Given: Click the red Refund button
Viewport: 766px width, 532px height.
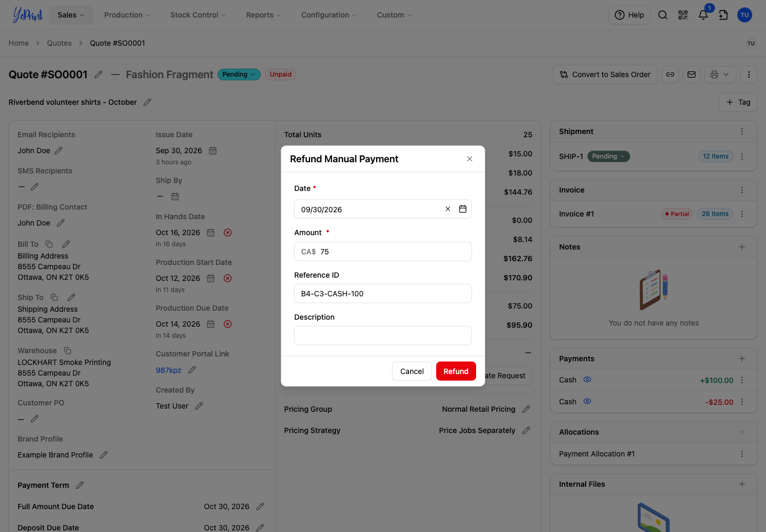Looking at the screenshot, I should (456, 371).
